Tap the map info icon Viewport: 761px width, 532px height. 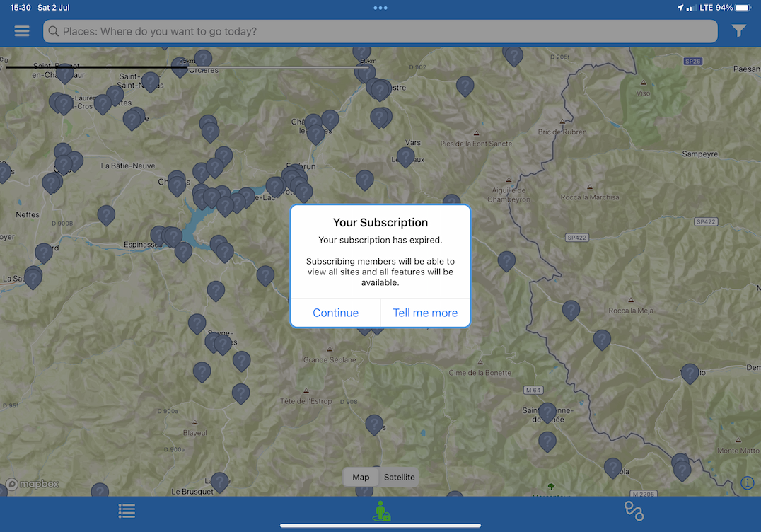click(x=748, y=482)
